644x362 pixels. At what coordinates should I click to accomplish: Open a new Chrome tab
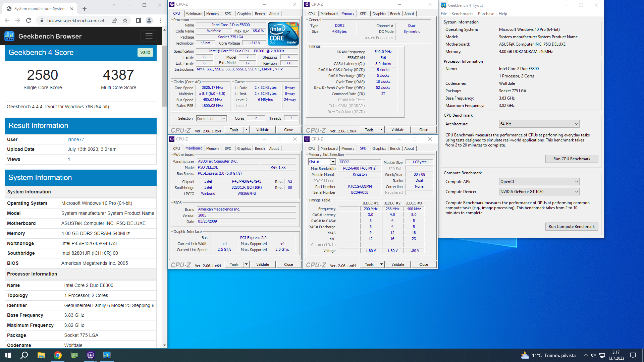pyautogui.click(x=85, y=9)
